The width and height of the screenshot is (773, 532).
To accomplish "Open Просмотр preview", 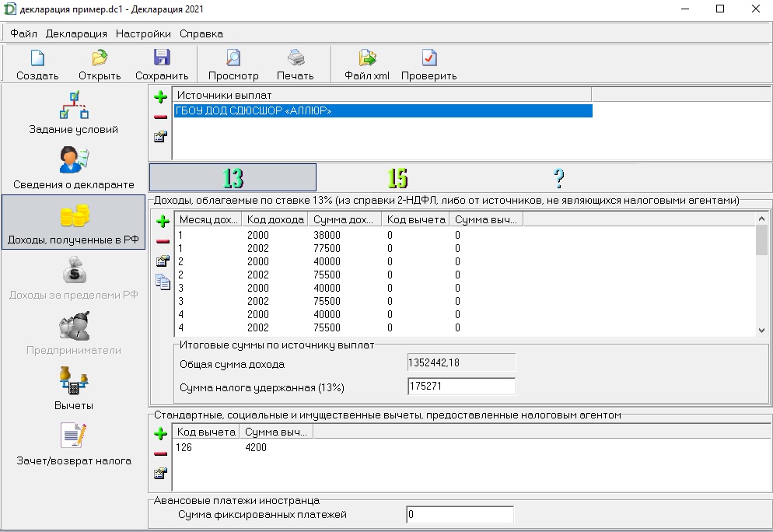I will [233, 64].
